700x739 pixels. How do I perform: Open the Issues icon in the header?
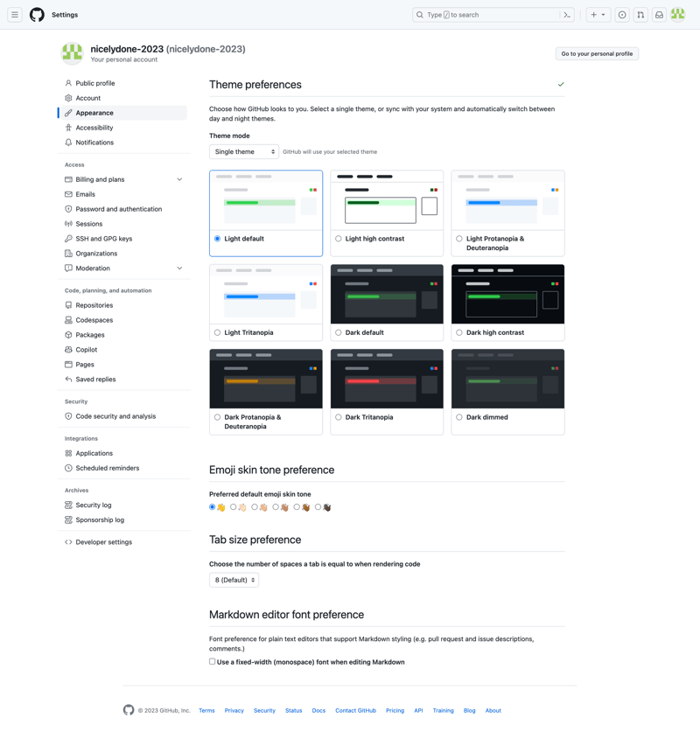click(x=621, y=15)
